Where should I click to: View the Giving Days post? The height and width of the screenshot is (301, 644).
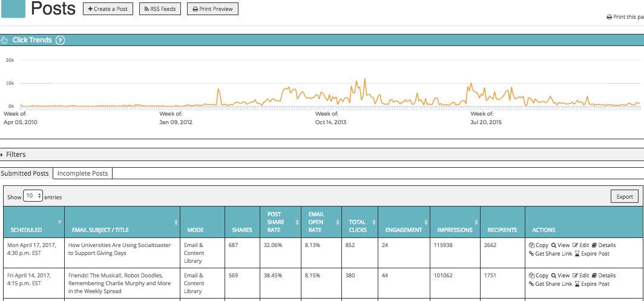(560, 245)
